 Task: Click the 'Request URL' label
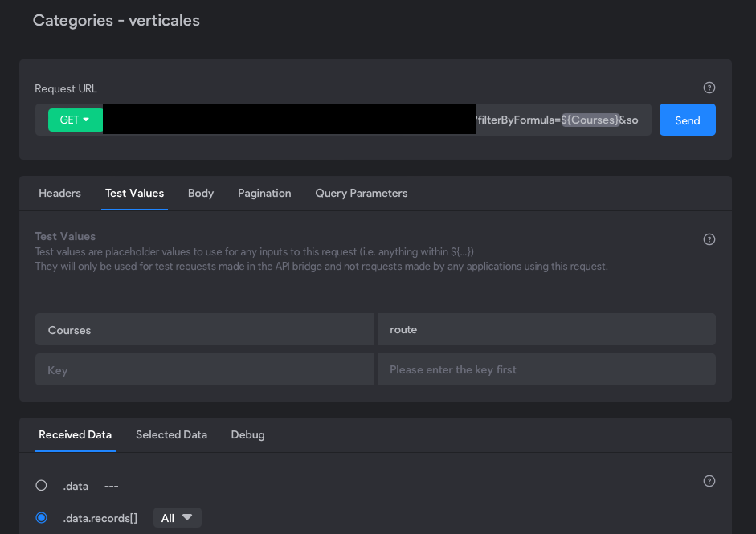[x=66, y=88]
